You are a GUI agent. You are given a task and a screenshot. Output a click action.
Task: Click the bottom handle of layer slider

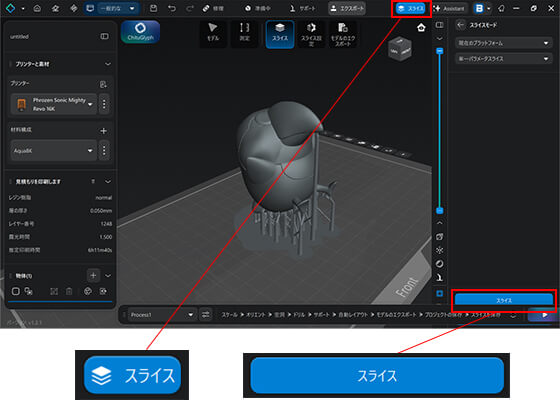click(440, 211)
